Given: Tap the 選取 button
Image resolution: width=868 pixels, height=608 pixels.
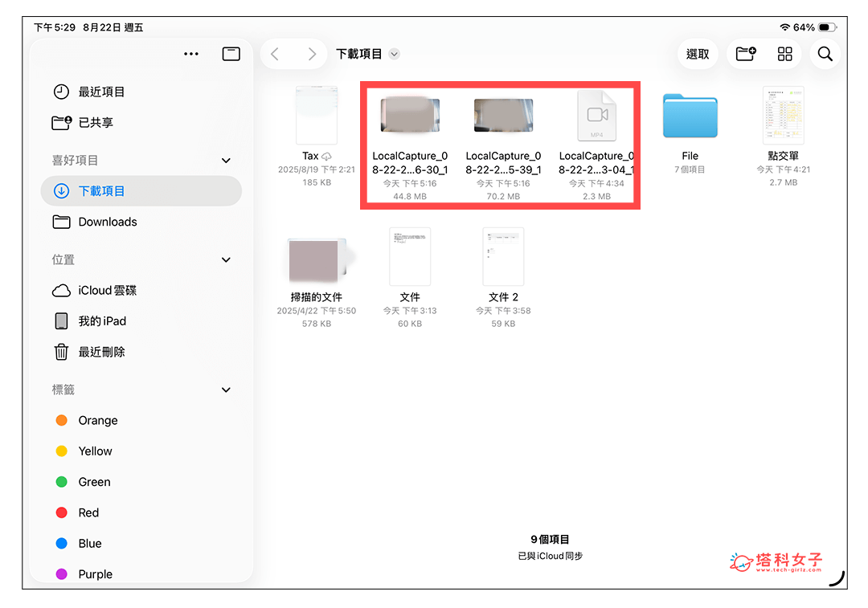Looking at the screenshot, I should pos(698,54).
